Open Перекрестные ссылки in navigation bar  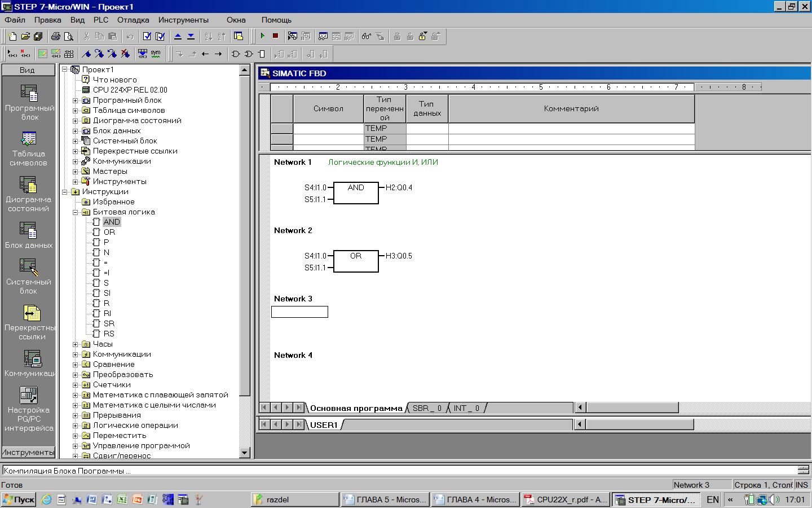click(29, 322)
